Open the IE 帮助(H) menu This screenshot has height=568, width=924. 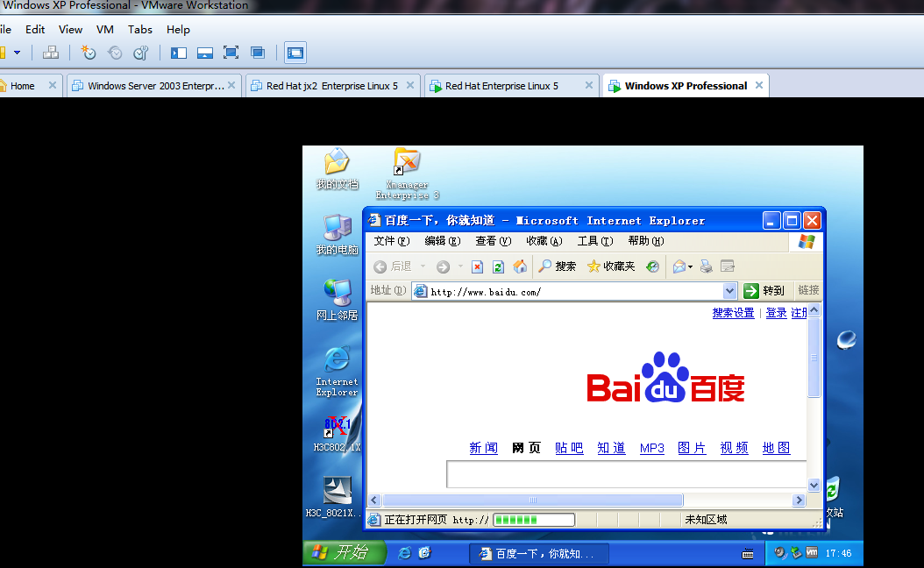(x=646, y=241)
